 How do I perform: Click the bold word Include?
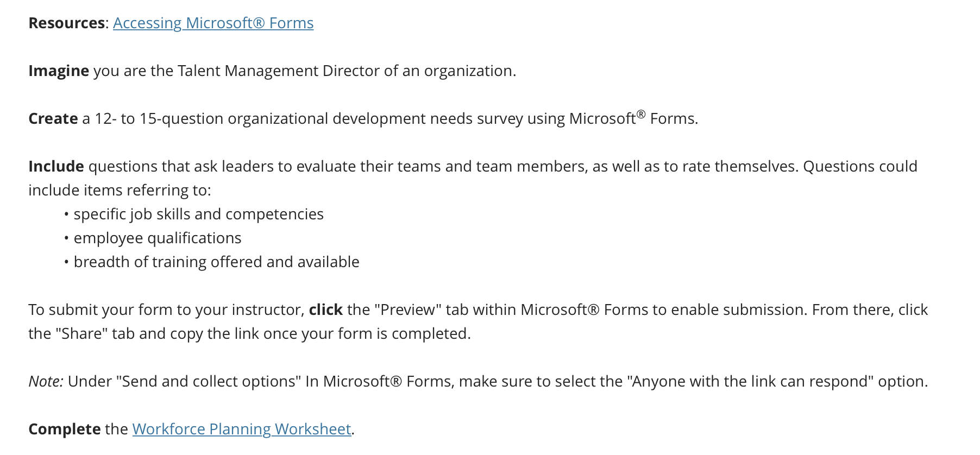(56, 167)
